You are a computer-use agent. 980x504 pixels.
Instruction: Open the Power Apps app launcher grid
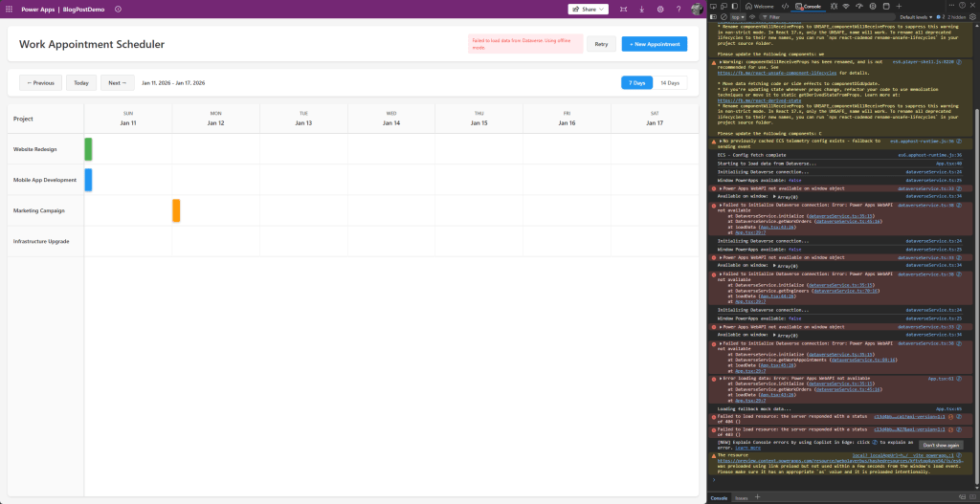10,9
